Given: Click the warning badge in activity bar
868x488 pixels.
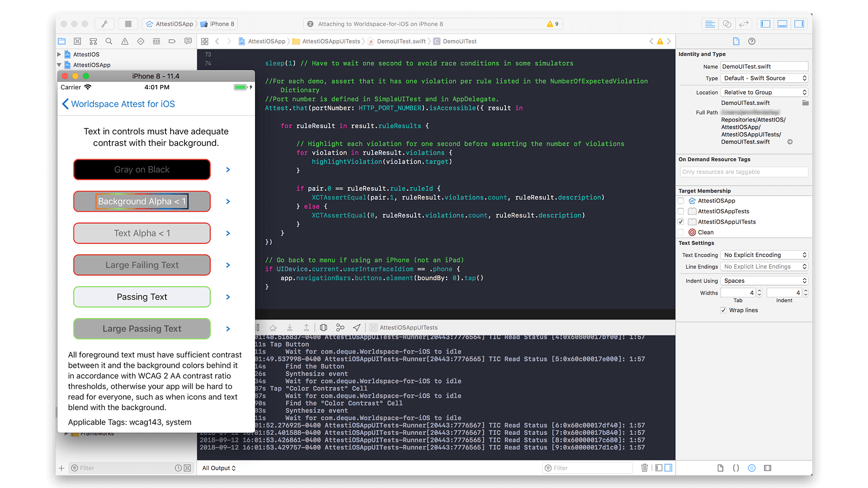Looking at the screenshot, I should click(x=552, y=24).
